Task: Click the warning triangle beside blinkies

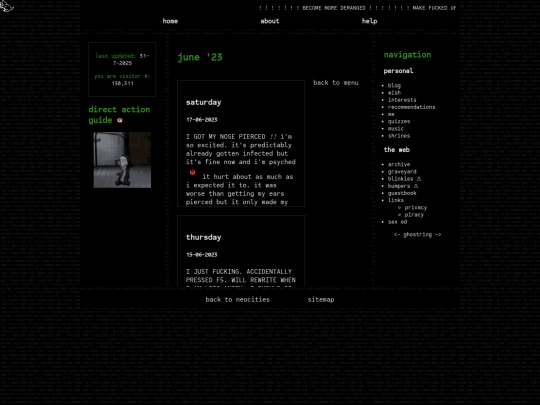Action: (x=419, y=179)
